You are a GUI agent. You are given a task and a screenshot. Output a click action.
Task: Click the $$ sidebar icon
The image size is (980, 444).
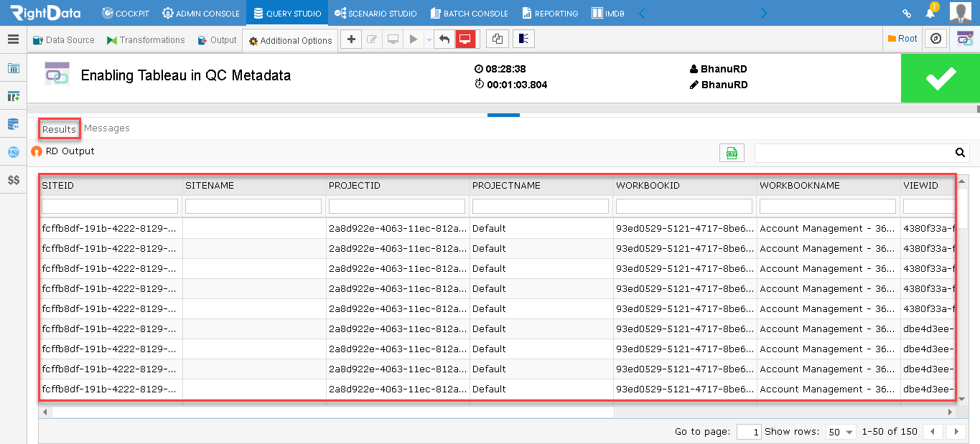pos(13,180)
